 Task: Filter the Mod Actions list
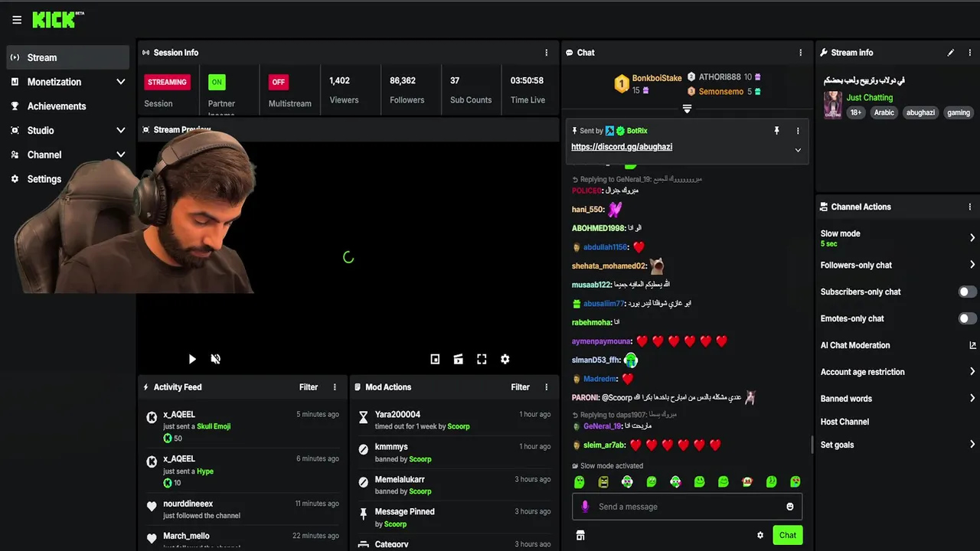[x=521, y=387]
